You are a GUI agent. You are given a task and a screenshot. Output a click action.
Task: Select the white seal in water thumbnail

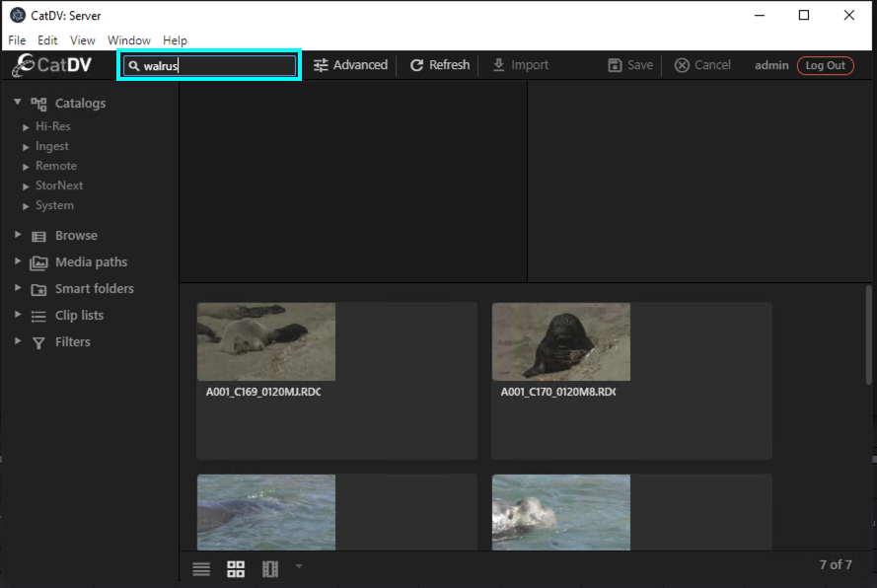click(x=561, y=512)
